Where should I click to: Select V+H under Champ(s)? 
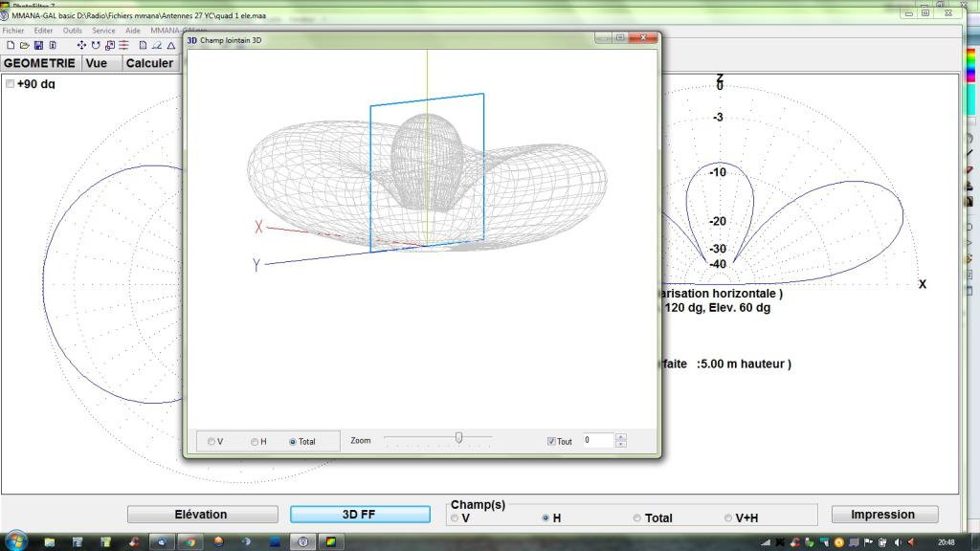(x=728, y=518)
